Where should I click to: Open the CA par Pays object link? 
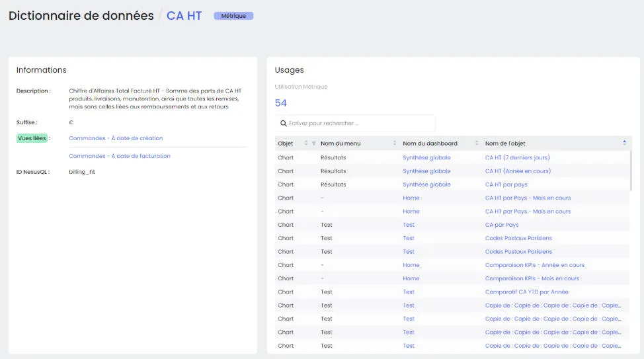(x=501, y=225)
